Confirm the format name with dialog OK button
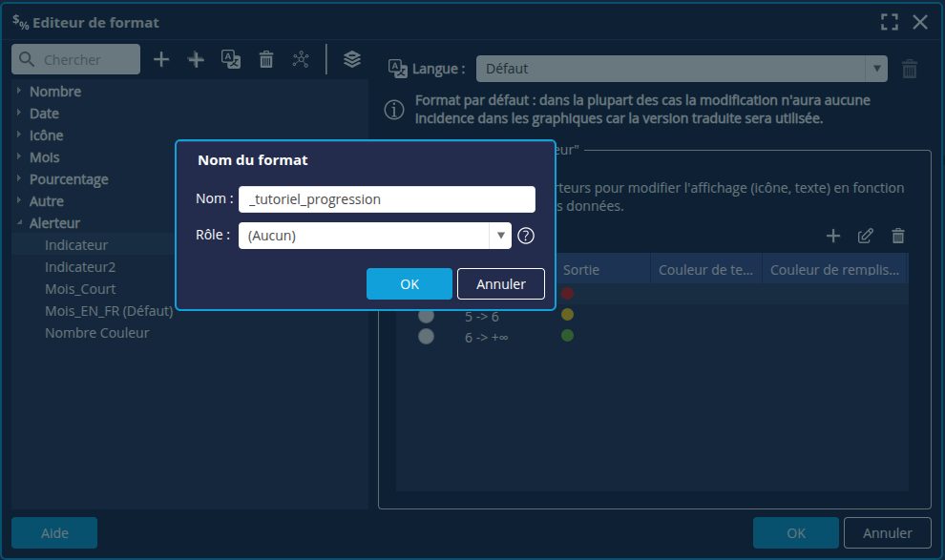 pyautogui.click(x=409, y=283)
